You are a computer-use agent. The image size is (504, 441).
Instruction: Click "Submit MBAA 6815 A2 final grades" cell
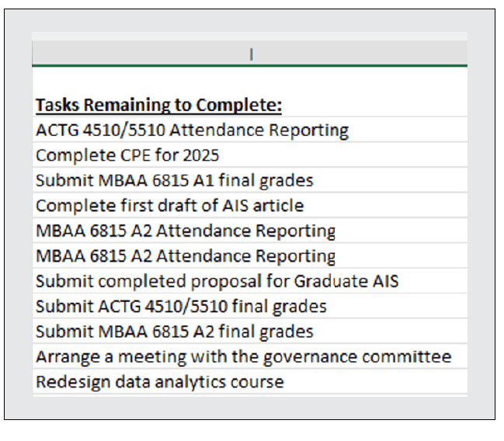[x=175, y=332]
